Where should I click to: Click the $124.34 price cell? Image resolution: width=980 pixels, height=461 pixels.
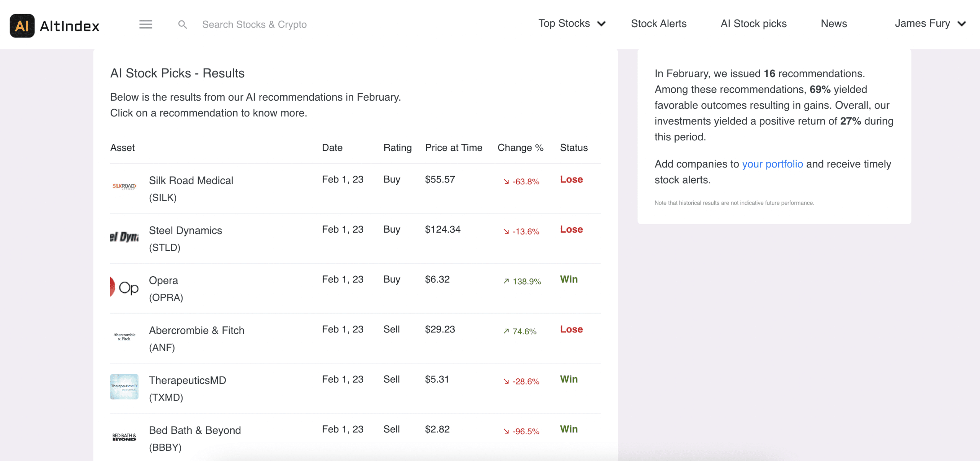[x=443, y=230]
